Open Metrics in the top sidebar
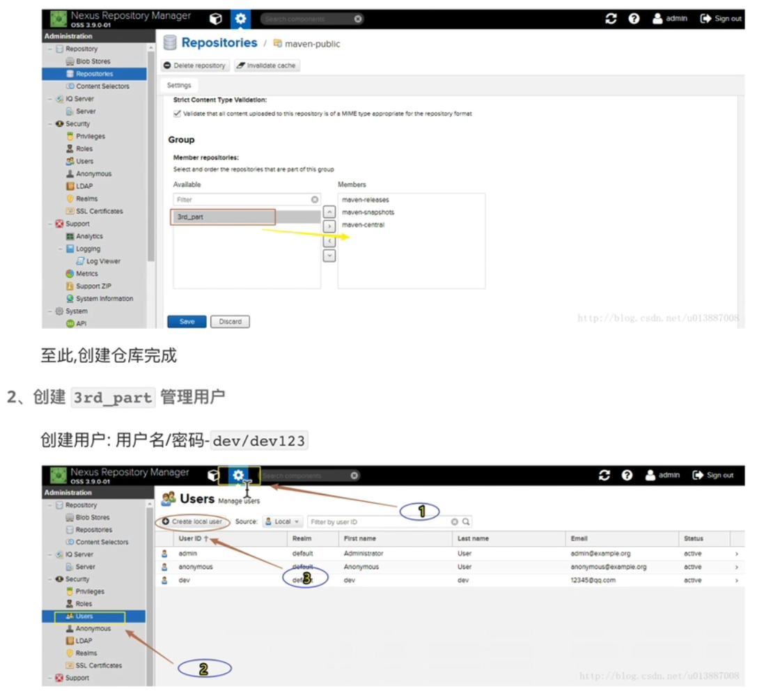 click(x=86, y=273)
